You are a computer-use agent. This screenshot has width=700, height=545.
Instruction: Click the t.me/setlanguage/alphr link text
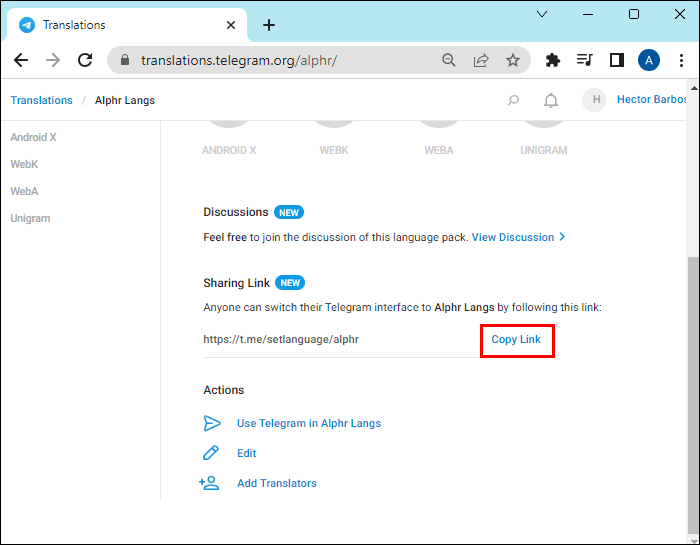click(281, 339)
